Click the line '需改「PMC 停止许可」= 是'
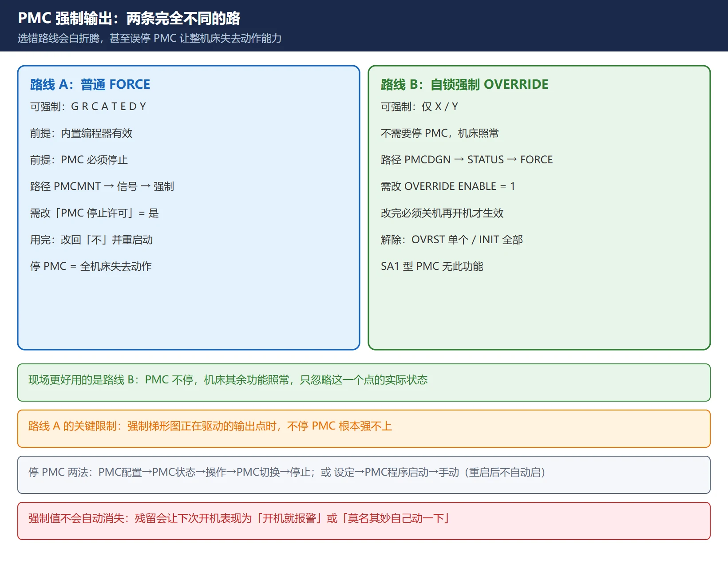Viewport: 728px width, 568px height. click(95, 213)
